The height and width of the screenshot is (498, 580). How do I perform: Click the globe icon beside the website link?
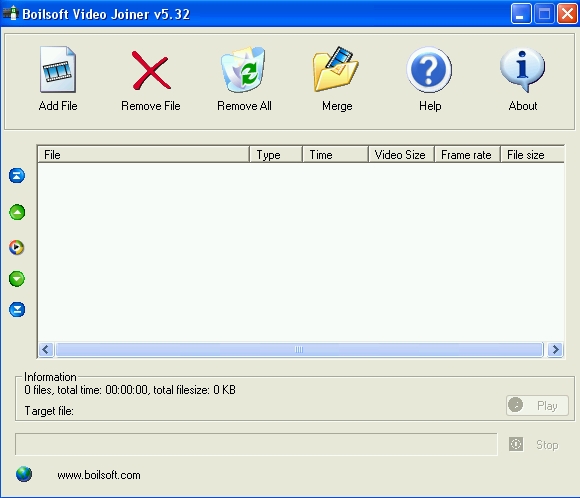tap(24, 474)
